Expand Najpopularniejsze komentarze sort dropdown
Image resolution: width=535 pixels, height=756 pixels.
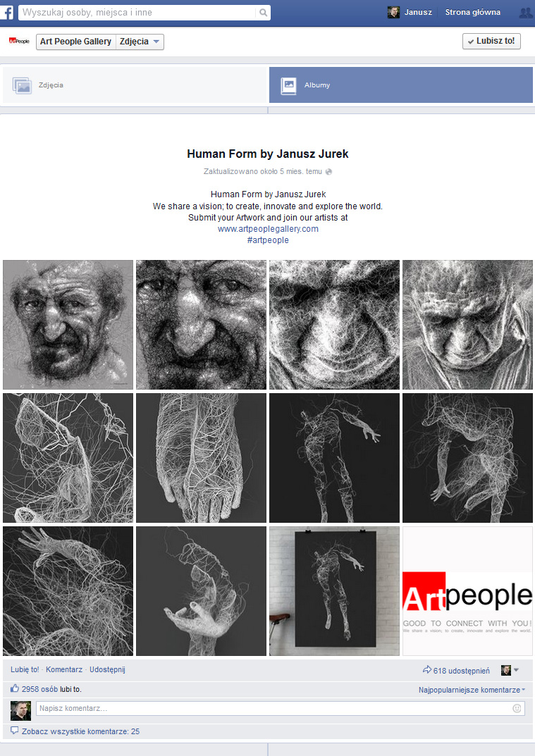coord(472,690)
